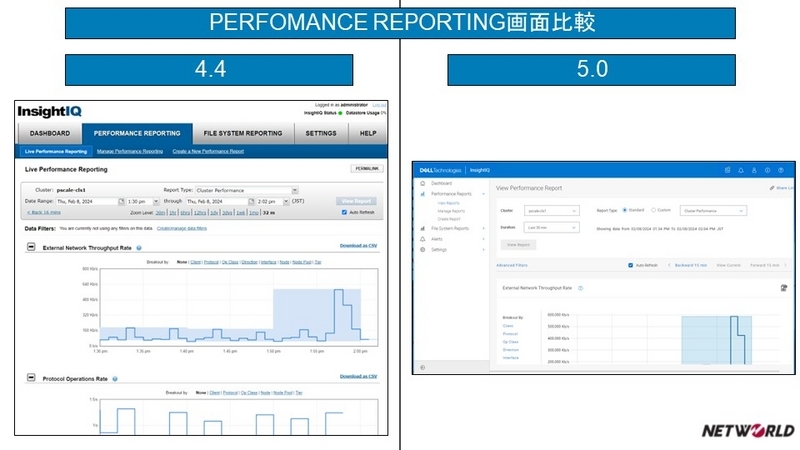The image size is (800, 450).
Task: Select the PERFORMANCE REPORTING tab
Action: click(x=137, y=134)
